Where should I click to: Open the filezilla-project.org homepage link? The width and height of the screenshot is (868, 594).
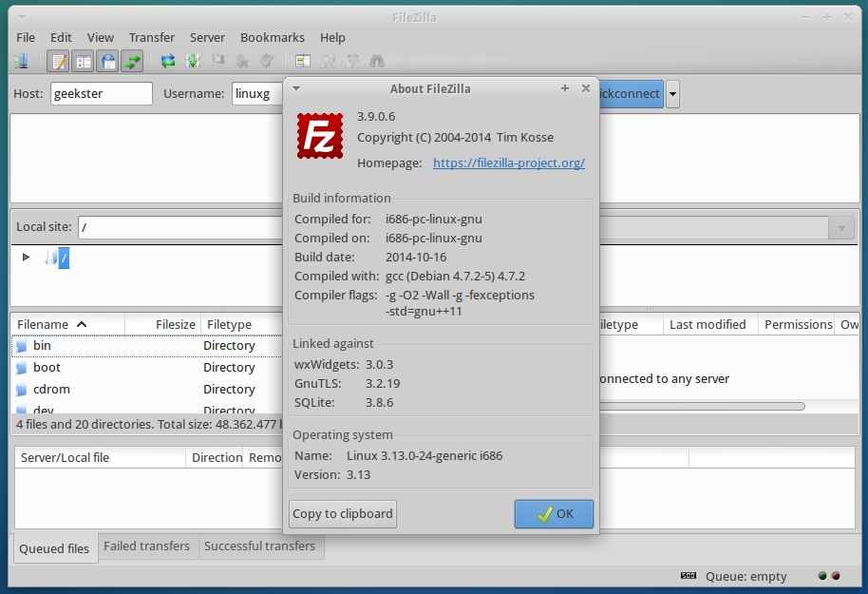509,163
